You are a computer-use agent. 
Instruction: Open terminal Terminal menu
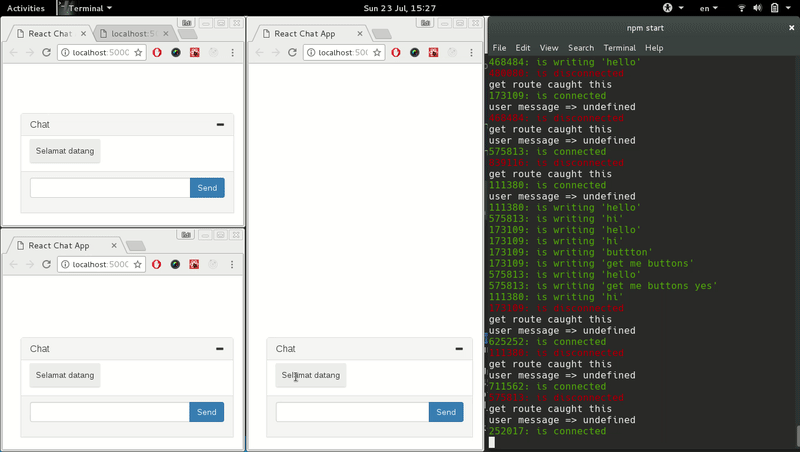point(620,47)
